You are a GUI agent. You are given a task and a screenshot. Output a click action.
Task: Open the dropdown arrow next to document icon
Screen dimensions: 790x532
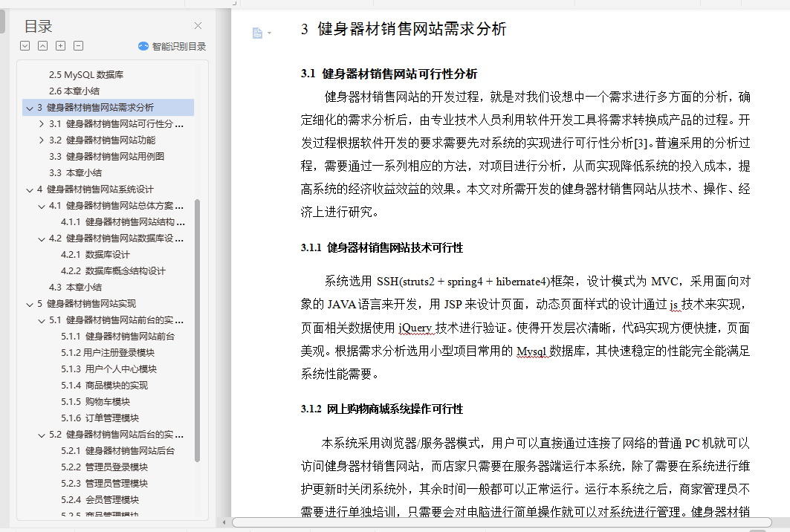click(270, 33)
